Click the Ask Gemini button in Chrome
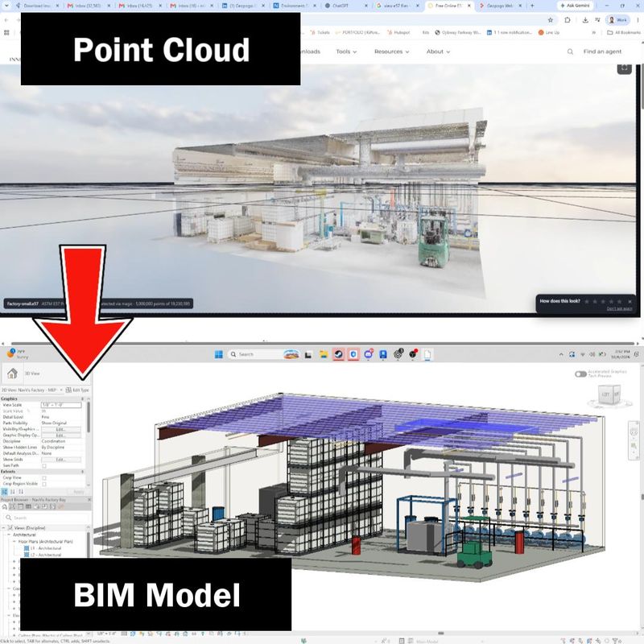This screenshot has height=644, width=644. pos(575,6)
